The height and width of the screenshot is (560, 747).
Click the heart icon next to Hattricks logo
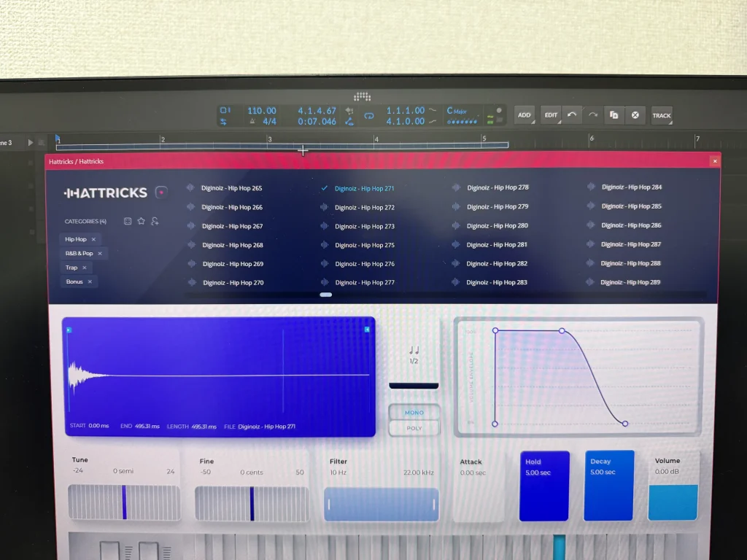pyautogui.click(x=161, y=192)
